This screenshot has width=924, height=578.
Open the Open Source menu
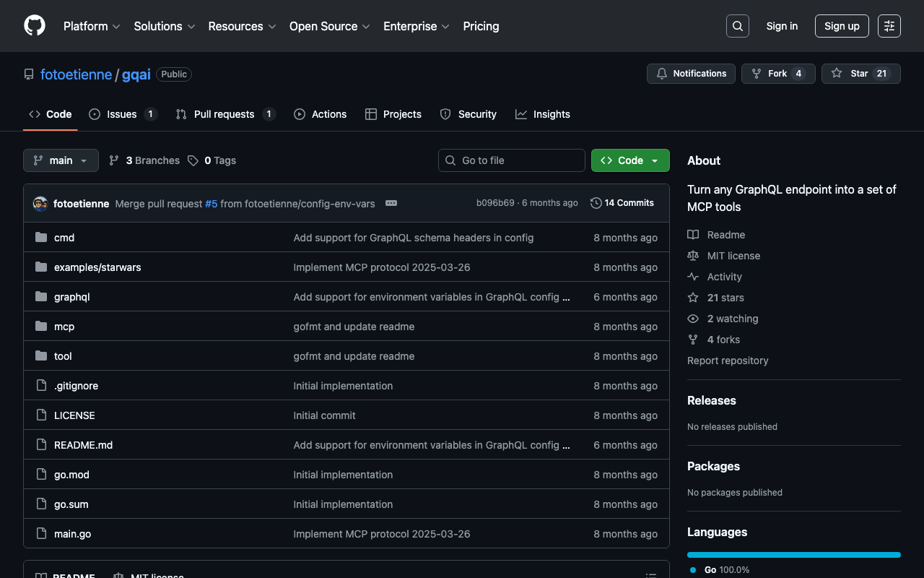point(329,26)
